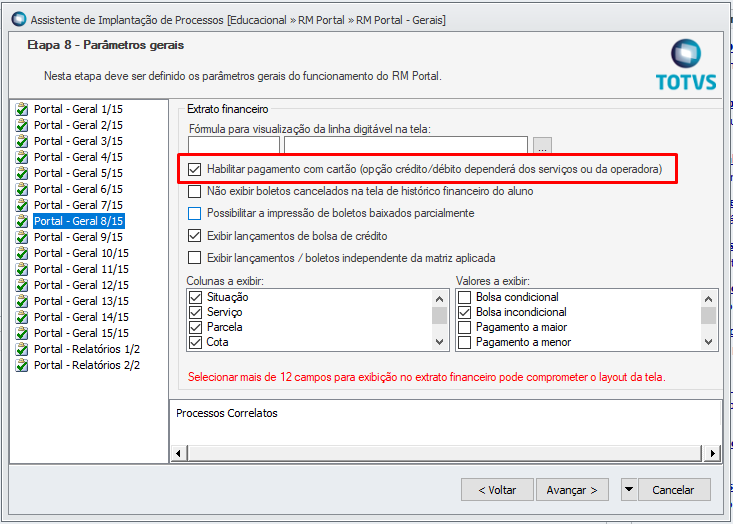Click left arrow of Processos Correlatos scrollbar

(178, 453)
